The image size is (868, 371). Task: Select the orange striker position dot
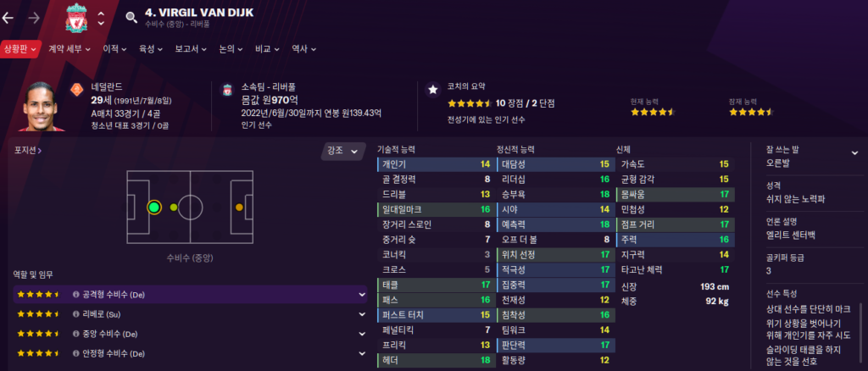(x=239, y=208)
